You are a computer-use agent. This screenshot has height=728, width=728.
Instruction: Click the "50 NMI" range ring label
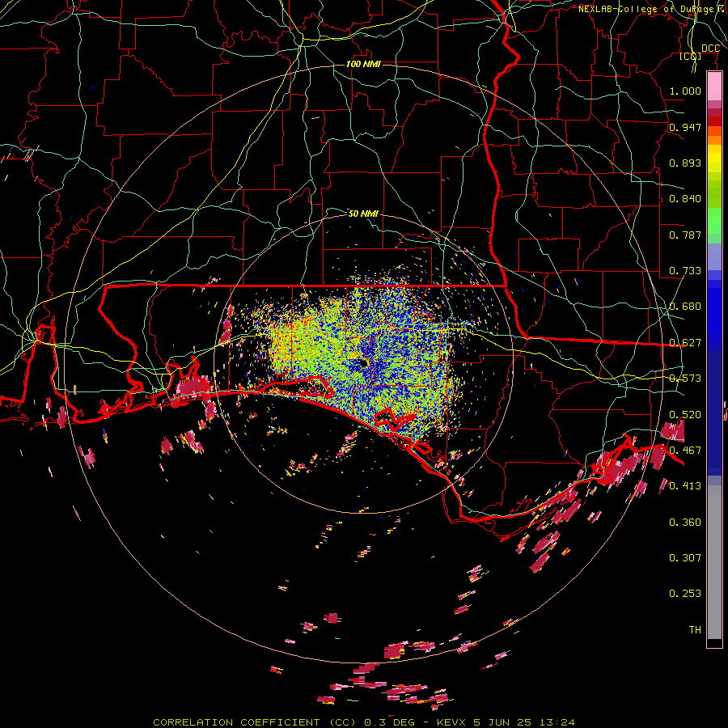363,214
